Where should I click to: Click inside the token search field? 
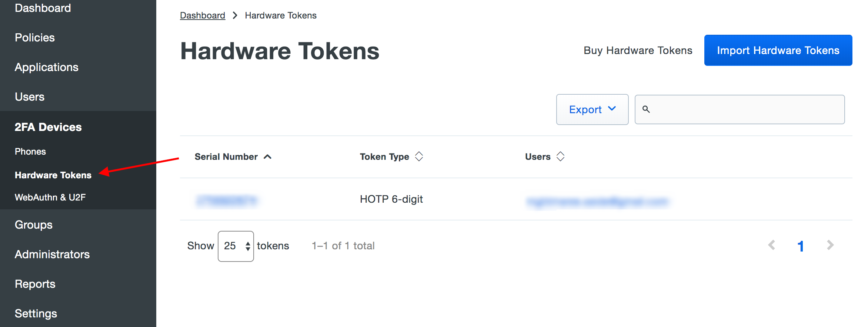tap(744, 109)
